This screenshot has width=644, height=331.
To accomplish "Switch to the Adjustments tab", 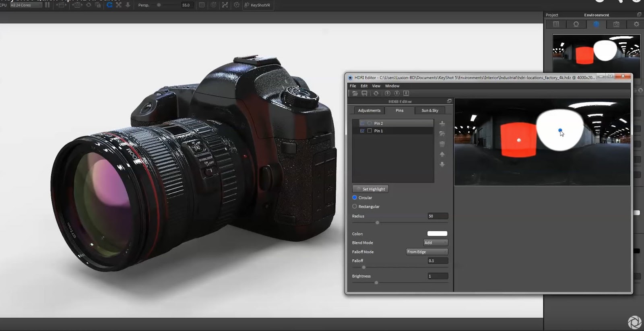I will [369, 110].
